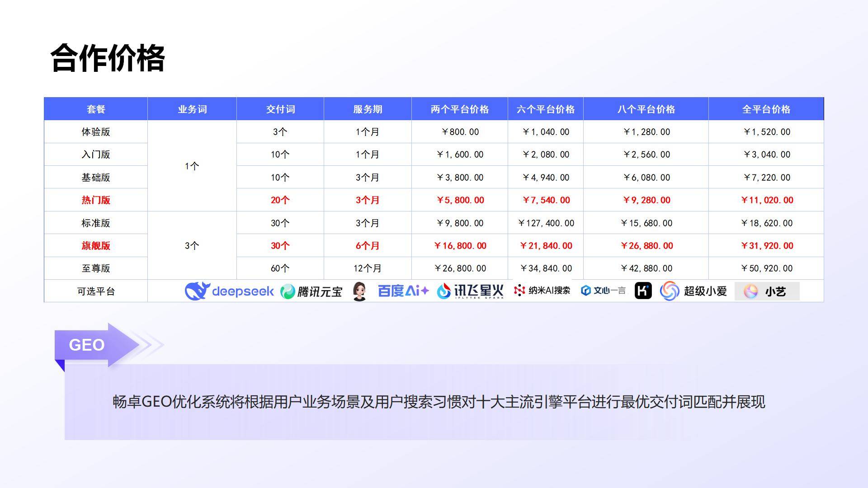Click the red 热门版 package cell
Image resolution: width=868 pixels, height=488 pixels.
click(96, 200)
